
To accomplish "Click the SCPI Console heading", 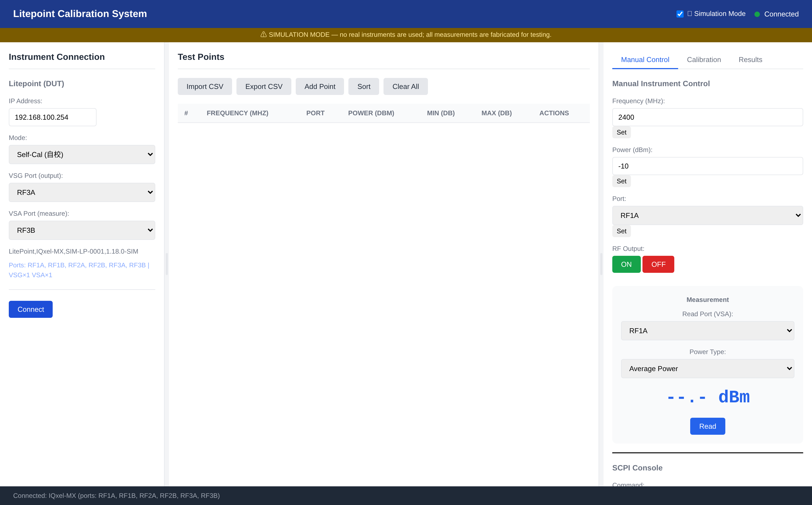I will 637,468.
